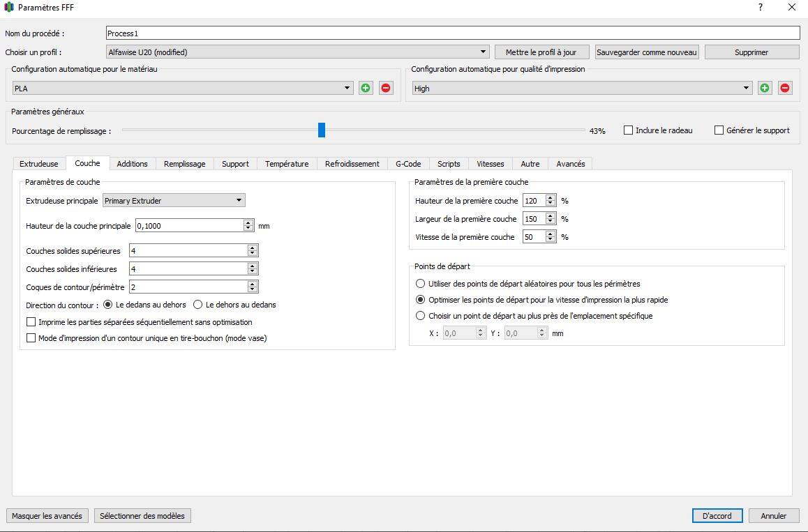Click the Pourcentage de remplissage slider handle
Screen dimensions: 808x532
(x=322, y=130)
